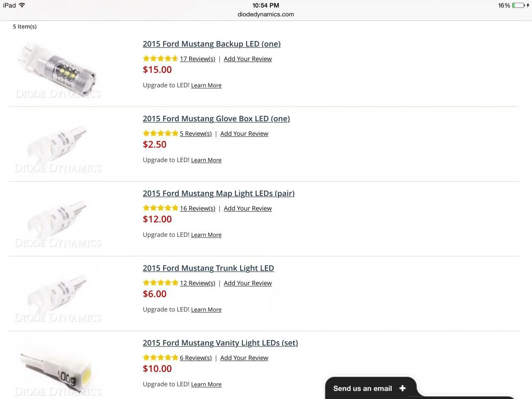View the 6 Review(s) for Vanity Light LEDs
Image resolution: width=532 pixels, height=399 pixels.
tap(196, 358)
